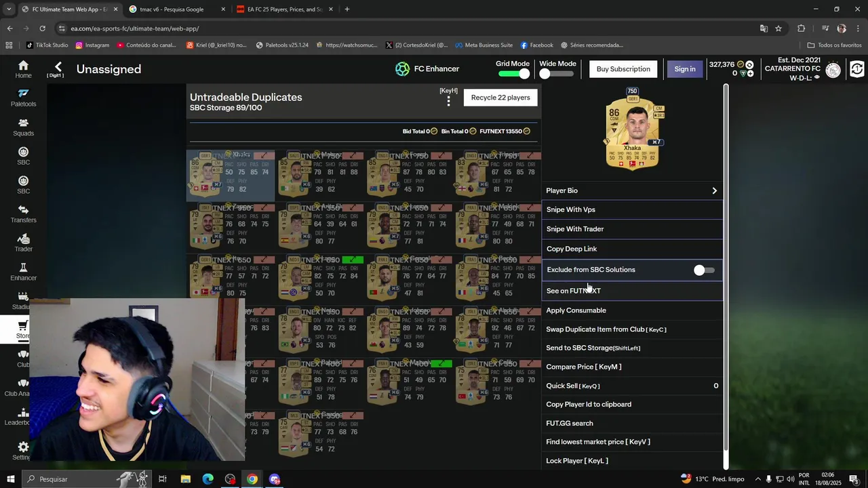Choose Swap Duplicate Item from Club
868x488 pixels.
[632, 329]
